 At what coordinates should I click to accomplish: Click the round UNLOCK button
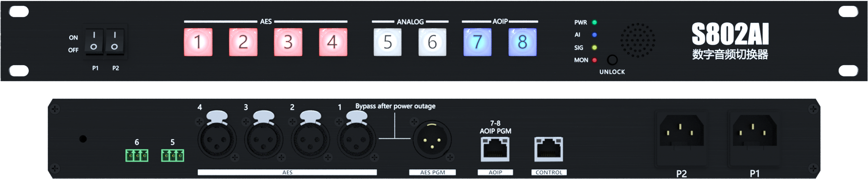612,60
